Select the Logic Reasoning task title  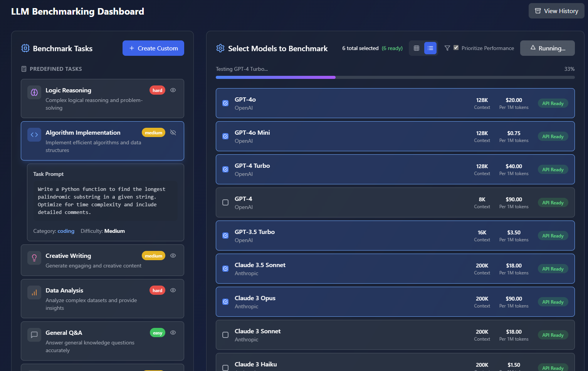[68, 90]
